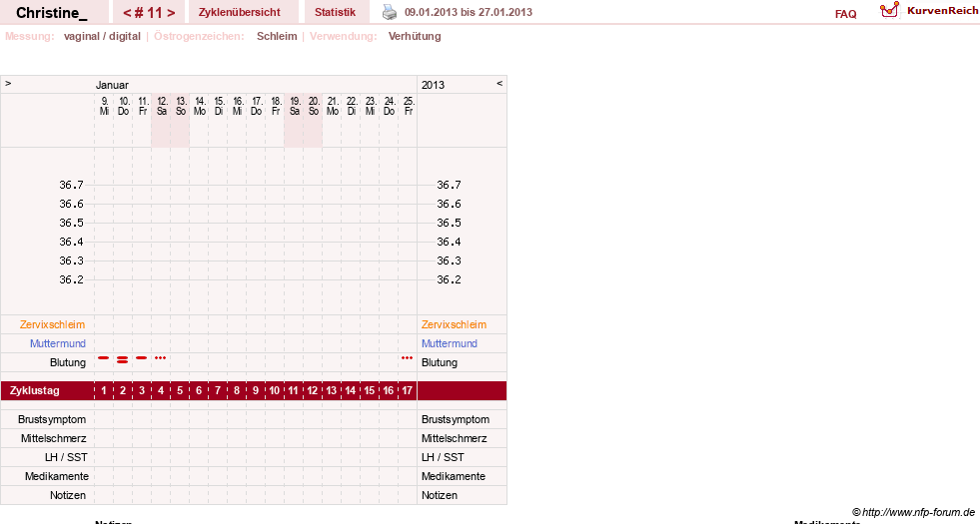Click the date column '16. Mi'
Image resolution: width=980 pixels, height=524 pixels.
click(x=237, y=106)
